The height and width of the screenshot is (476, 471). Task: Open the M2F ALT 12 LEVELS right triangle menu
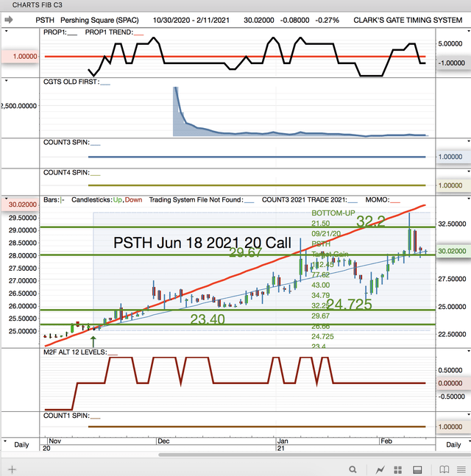pyautogui.click(x=469, y=351)
